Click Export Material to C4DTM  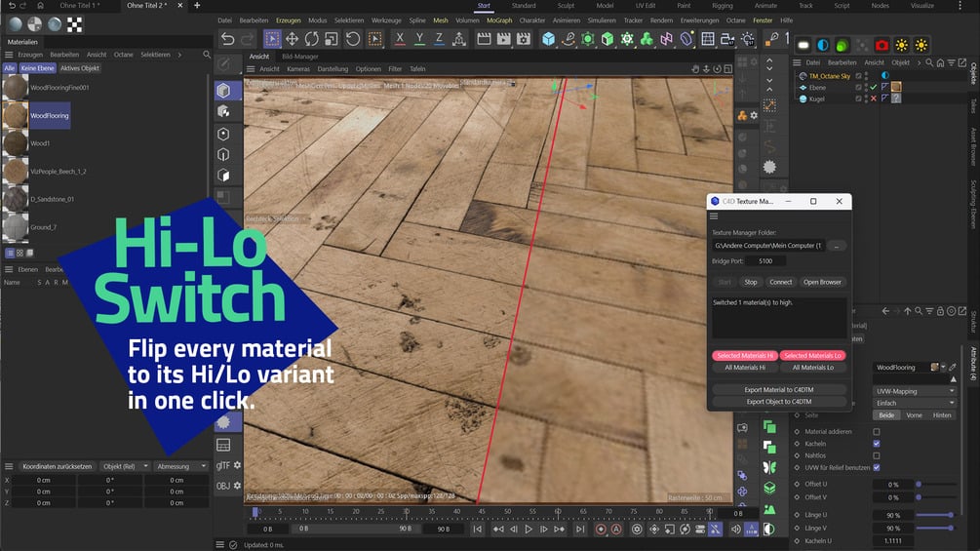(779, 390)
